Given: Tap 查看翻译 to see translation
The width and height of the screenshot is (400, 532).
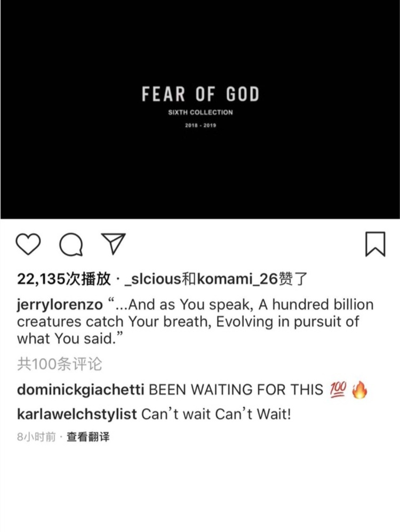Looking at the screenshot, I should [88, 437].
